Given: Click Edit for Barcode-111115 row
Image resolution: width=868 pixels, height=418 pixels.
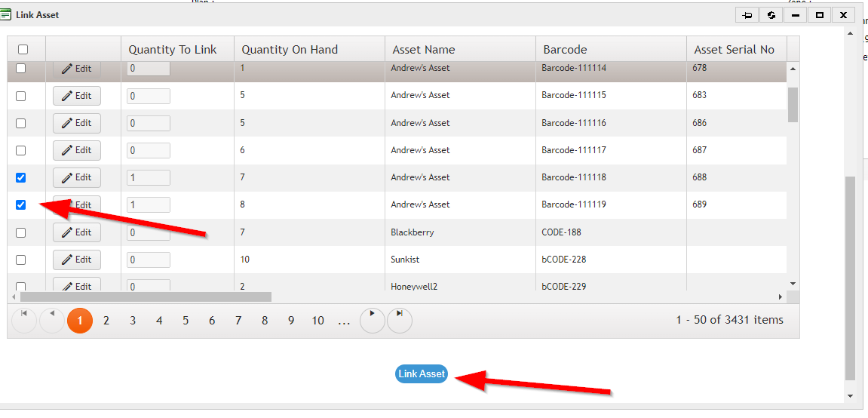Looking at the screenshot, I should [77, 96].
